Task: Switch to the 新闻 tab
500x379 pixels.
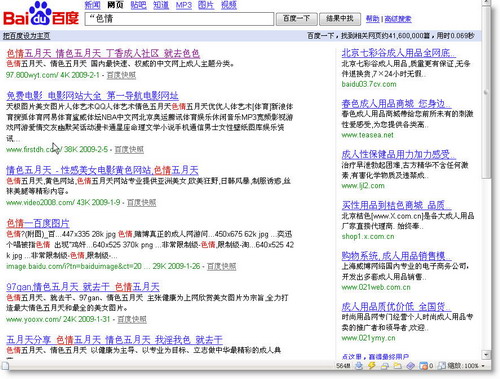Action: (92, 5)
